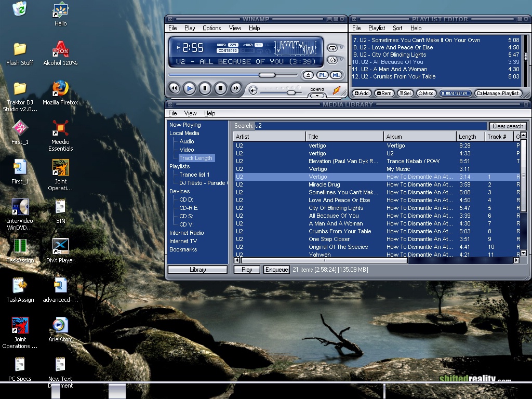The width and height of the screenshot is (532, 399).
Task: Open the Options menu in Winamp
Action: (212, 28)
